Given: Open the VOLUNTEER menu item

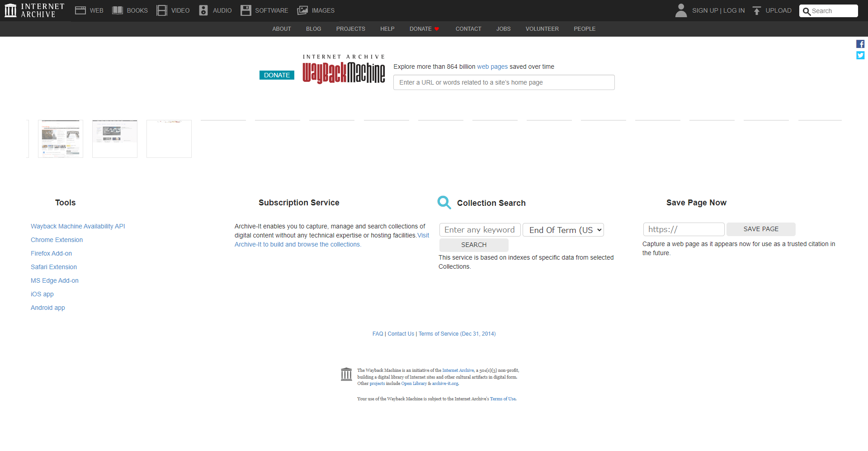Looking at the screenshot, I should [542, 29].
